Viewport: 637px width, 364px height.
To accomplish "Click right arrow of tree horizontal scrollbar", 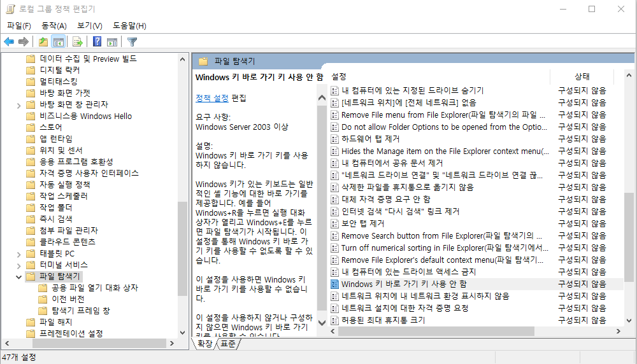I will pos(172,343).
